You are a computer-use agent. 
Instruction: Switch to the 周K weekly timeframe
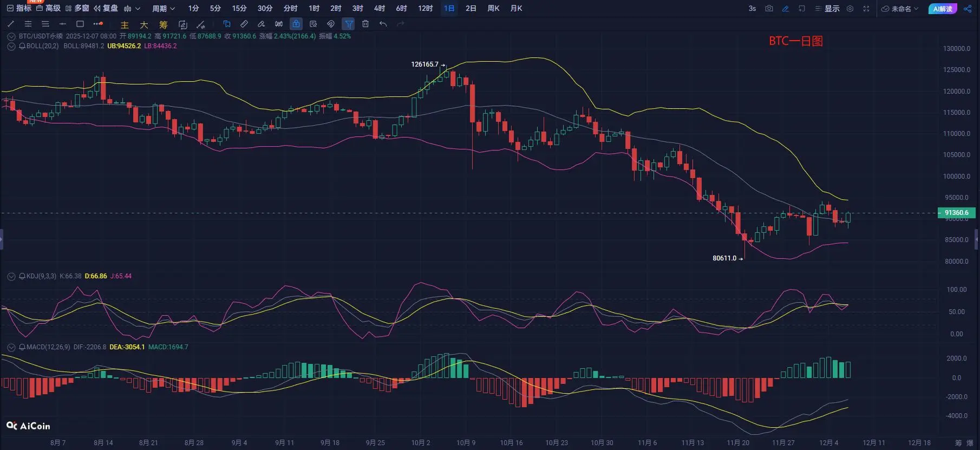pyautogui.click(x=493, y=9)
